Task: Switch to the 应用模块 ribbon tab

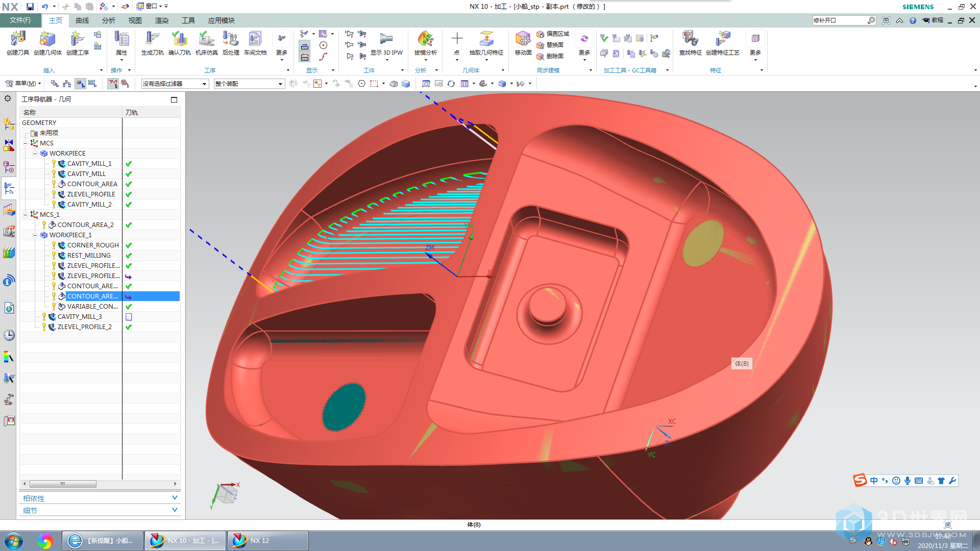Action: [222, 20]
